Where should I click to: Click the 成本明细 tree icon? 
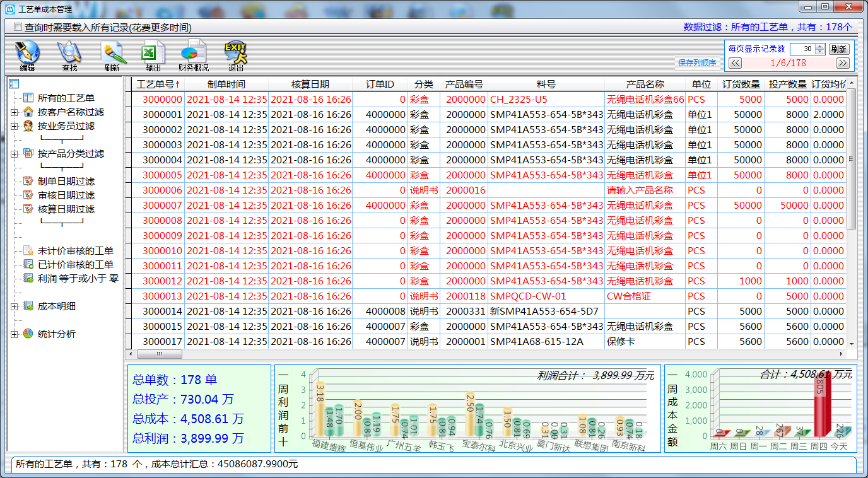coord(28,306)
